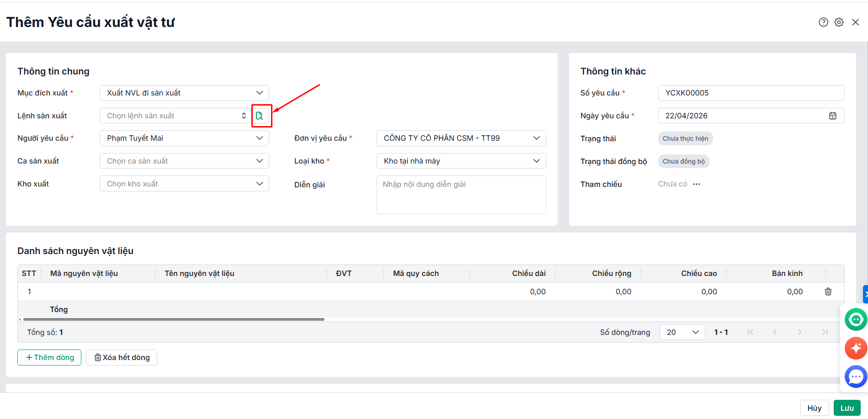Click the horizontal scrollbar of the materials table
Image resolution: width=868 pixels, height=419 pixels.
click(174, 319)
